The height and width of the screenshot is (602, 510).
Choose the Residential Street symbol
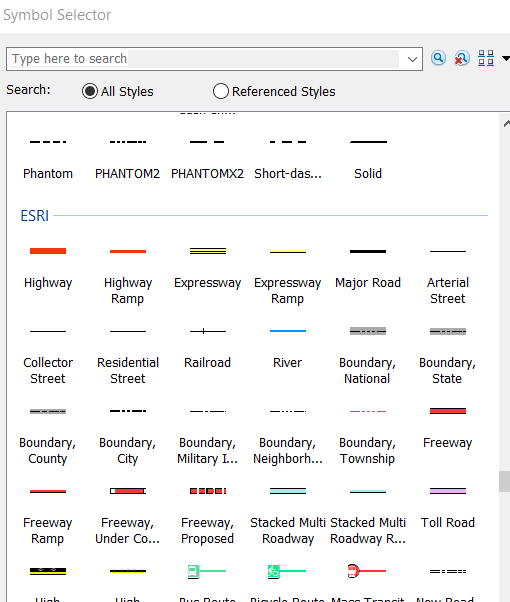[128, 354]
